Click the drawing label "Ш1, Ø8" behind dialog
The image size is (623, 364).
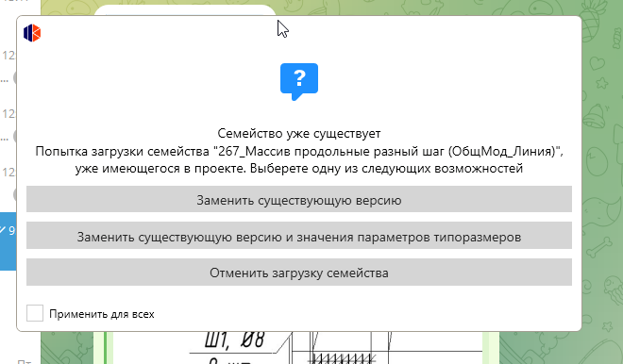[234, 340]
